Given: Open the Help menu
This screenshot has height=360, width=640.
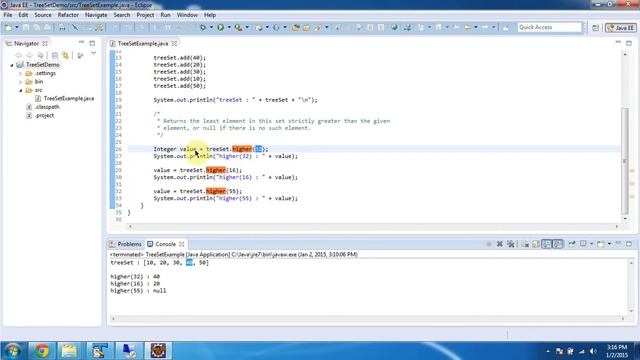Looking at the screenshot, I should (x=210, y=15).
